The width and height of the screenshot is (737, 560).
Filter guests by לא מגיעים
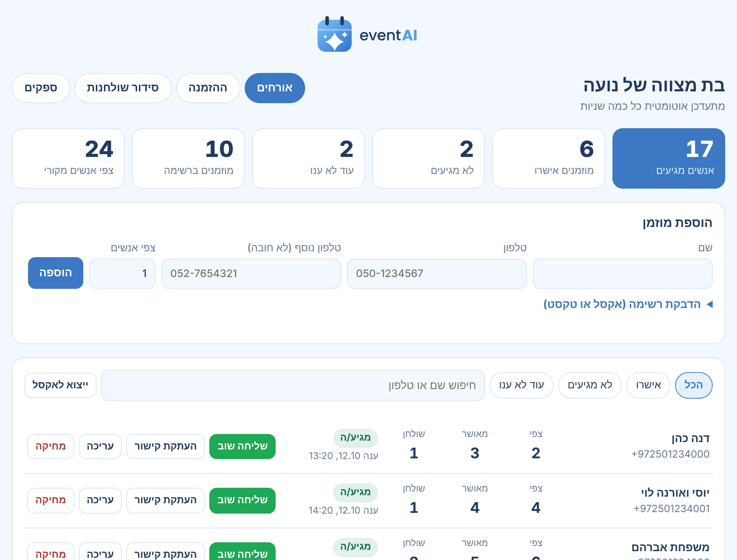click(x=590, y=385)
